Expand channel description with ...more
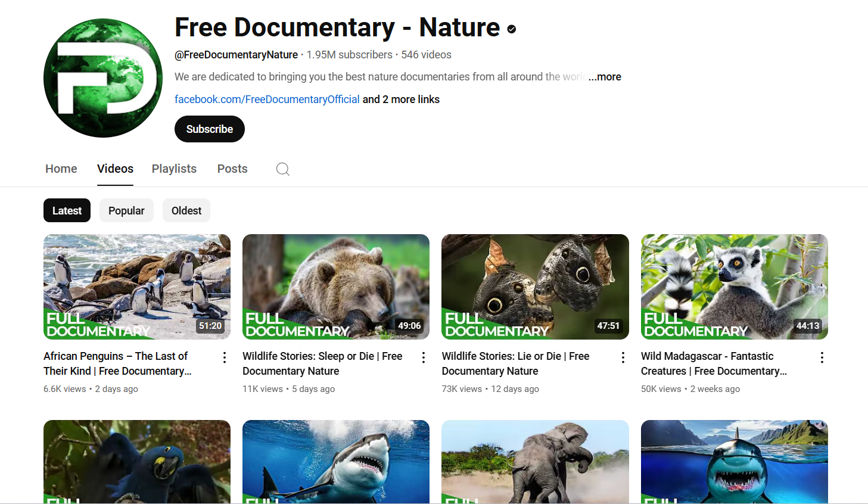Screen dimensions: 868x504 (x=605, y=77)
